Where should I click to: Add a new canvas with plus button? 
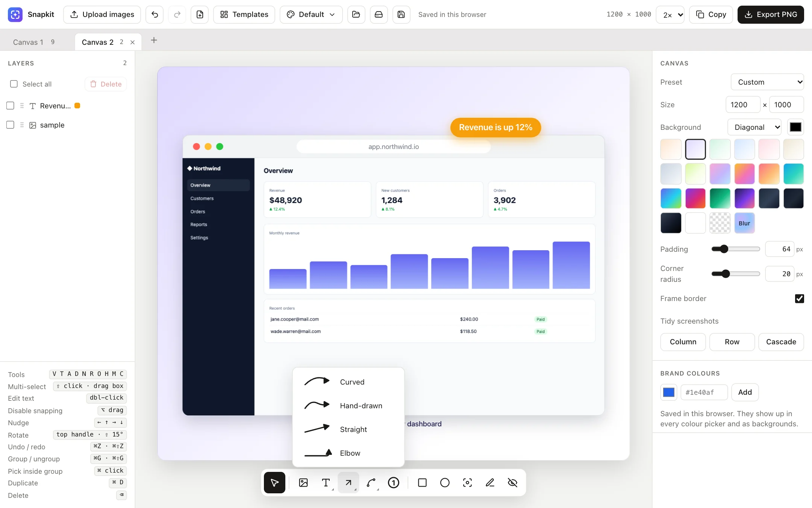[154, 40]
